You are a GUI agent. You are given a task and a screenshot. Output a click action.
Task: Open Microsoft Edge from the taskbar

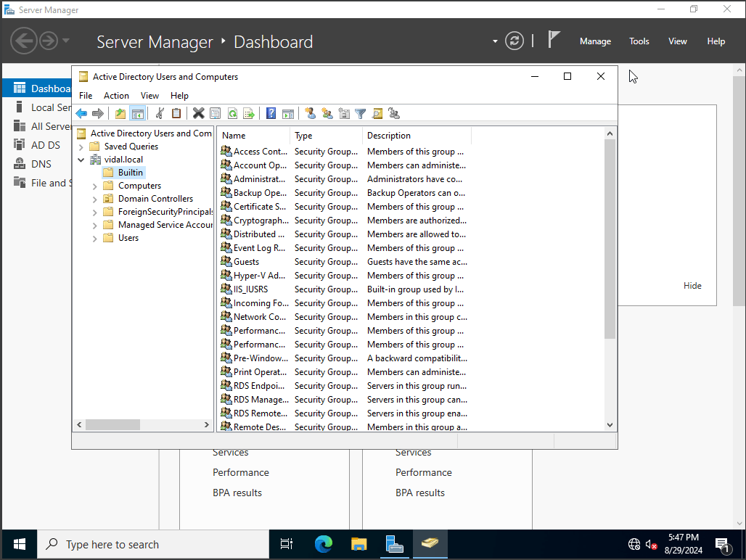pyautogui.click(x=324, y=544)
